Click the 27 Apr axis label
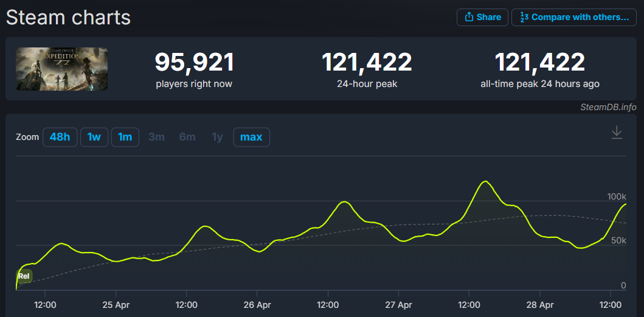Image resolution: width=644 pixels, height=317 pixels. 399,305
